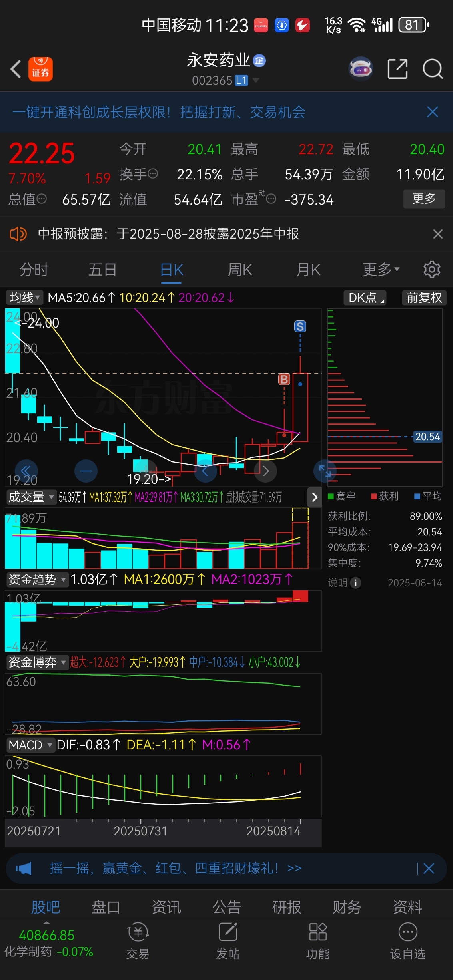Tap the 平均 legend swatch

click(417, 496)
